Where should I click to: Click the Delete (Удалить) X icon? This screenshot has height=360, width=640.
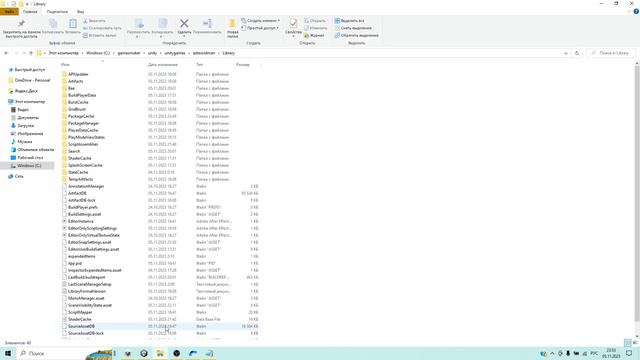184,24
